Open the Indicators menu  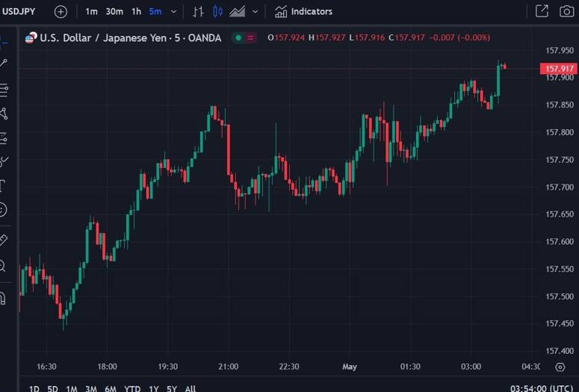[303, 12]
